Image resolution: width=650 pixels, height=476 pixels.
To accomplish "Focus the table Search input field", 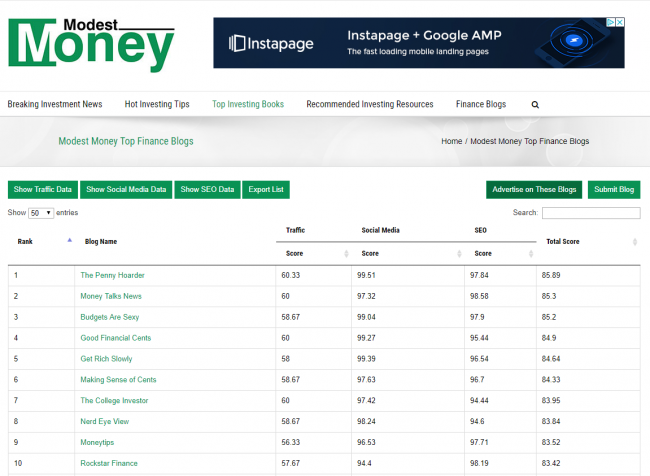I will (591, 213).
